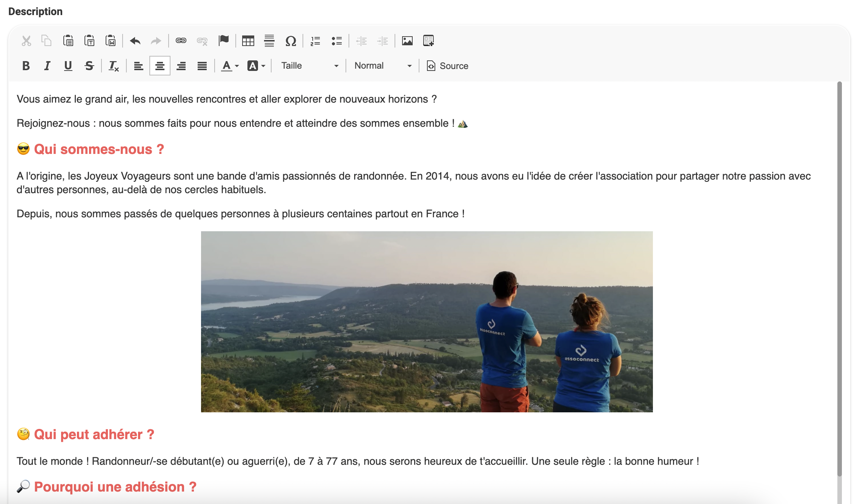This screenshot has height=504, width=860.
Task: Insert a numbered list
Action: point(315,41)
